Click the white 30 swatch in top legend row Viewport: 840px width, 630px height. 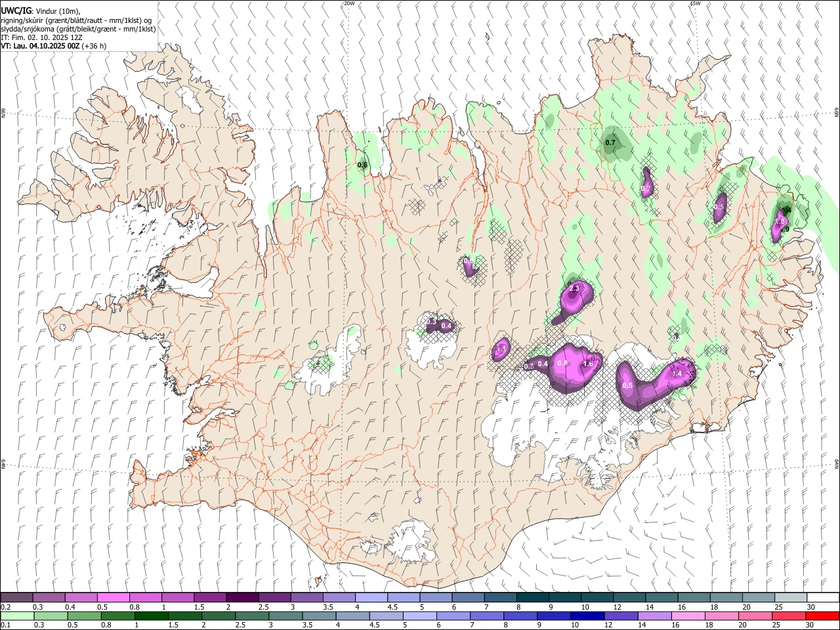tap(822, 597)
